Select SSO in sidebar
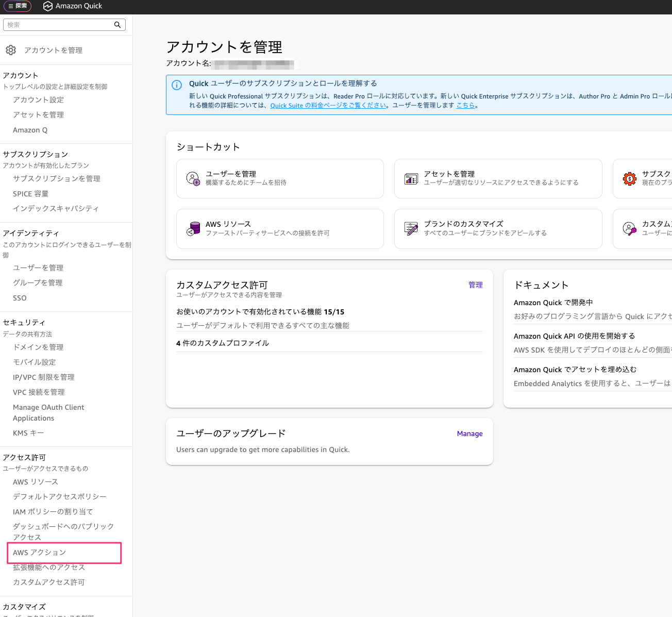This screenshot has height=617, width=672. [x=20, y=298]
